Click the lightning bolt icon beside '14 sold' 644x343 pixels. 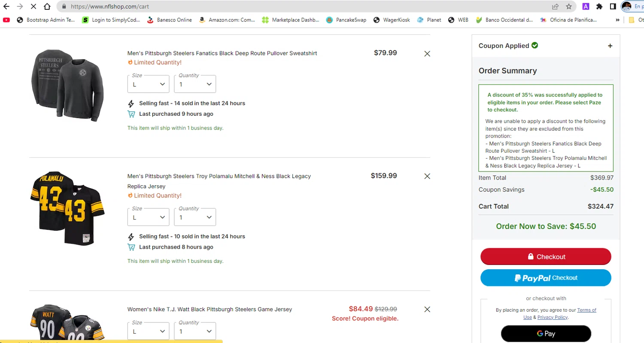[131, 103]
